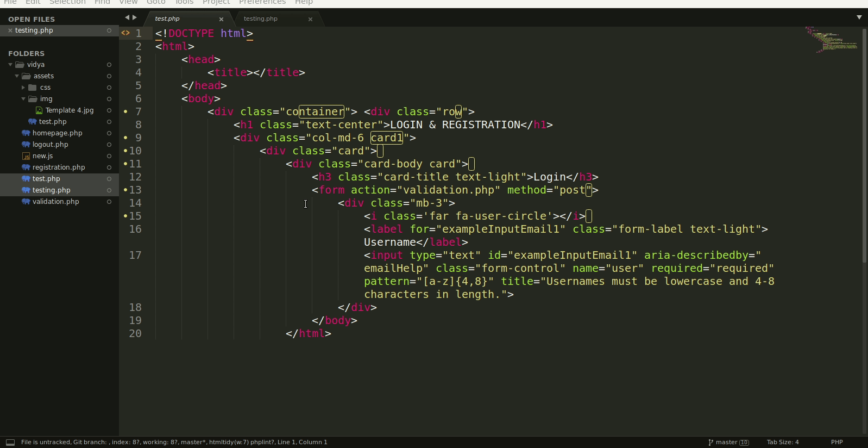This screenshot has height=448, width=868.
Task: Click the vidya folder icon
Action: point(20,65)
